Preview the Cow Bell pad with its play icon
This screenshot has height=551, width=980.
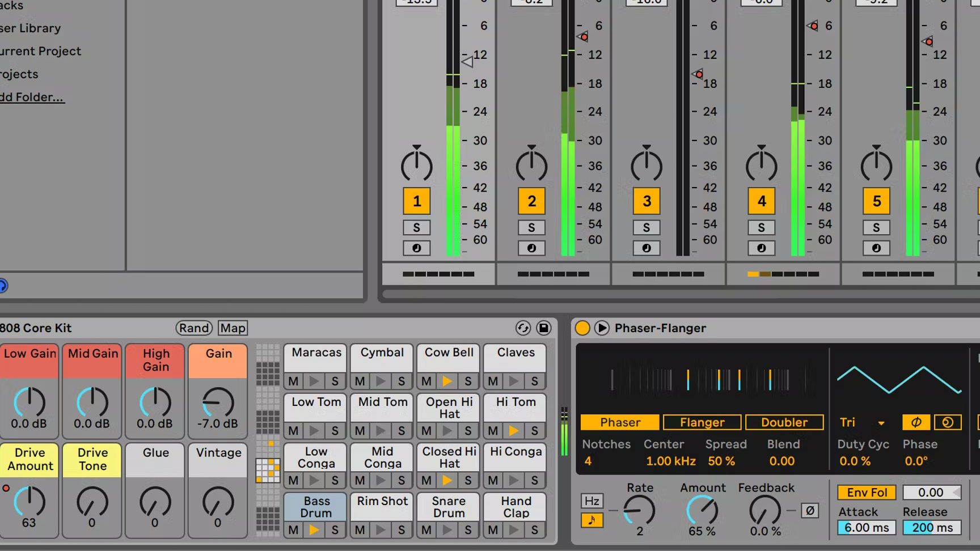[446, 381]
